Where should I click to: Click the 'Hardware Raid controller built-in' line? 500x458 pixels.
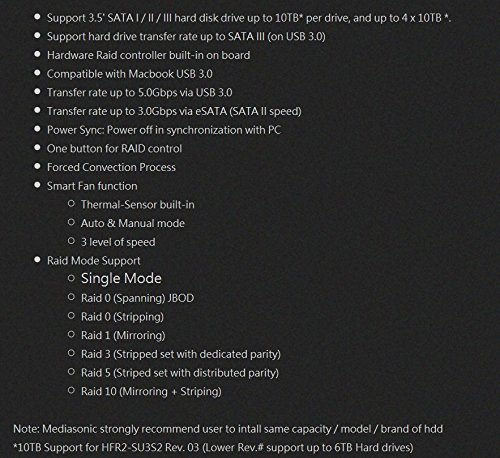click(148, 55)
